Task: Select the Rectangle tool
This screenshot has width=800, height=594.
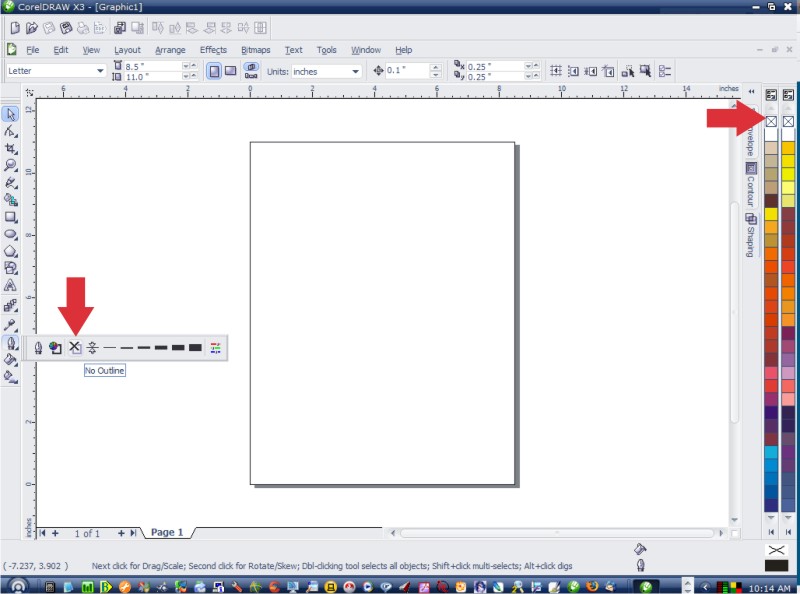Action: 10,217
